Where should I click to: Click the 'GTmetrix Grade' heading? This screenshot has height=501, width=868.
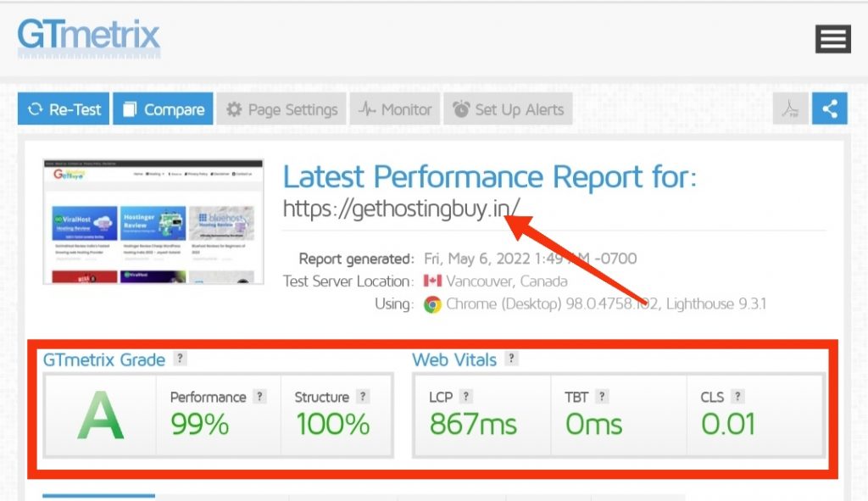tap(104, 359)
